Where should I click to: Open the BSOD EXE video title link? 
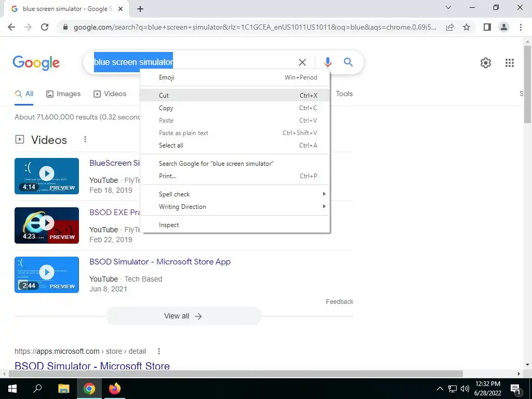[x=115, y=212]
